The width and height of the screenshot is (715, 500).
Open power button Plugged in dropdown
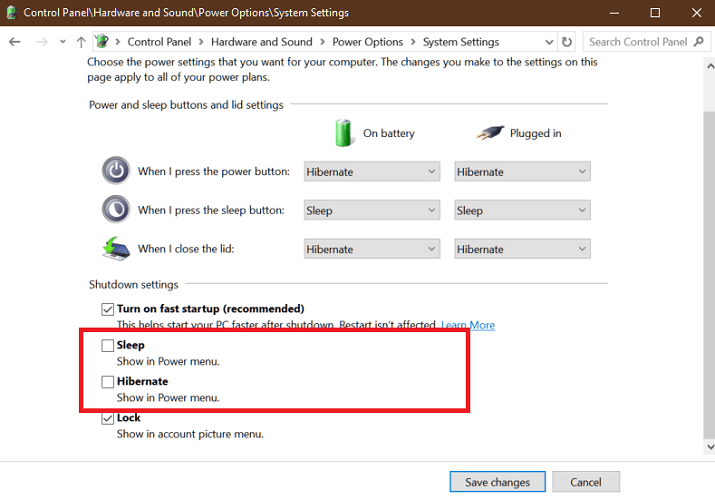pos(522,171)
